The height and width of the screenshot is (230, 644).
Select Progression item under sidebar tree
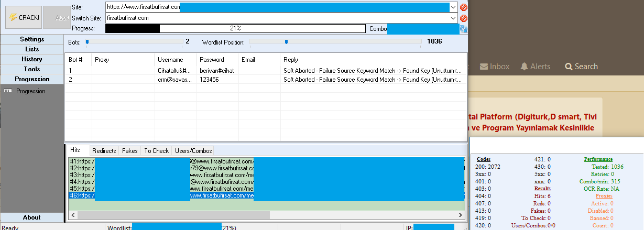click(x=30, y=91)
